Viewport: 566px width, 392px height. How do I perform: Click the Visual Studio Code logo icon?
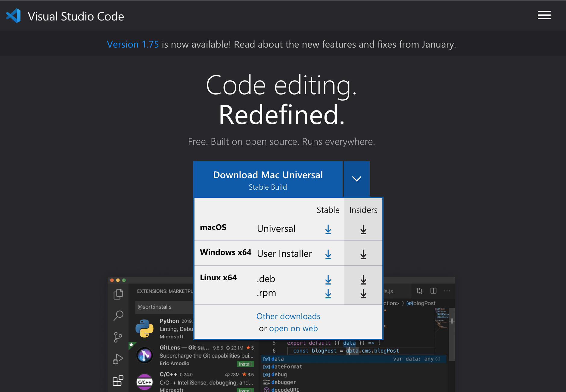[x=14, y=16]
